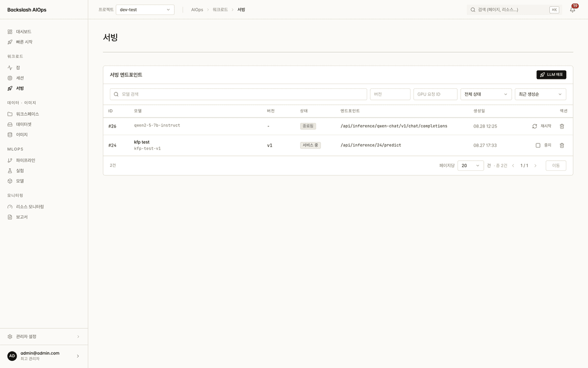This screenshot has width=588, height=368.
Task: Click the 재시작 label for row #26
Action: pyautogui.click(x=546, y=126)
